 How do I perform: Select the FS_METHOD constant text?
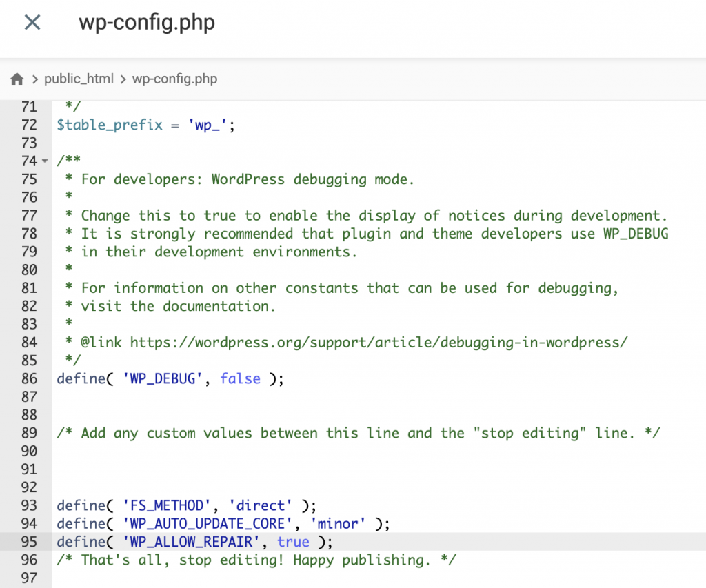pyautogui.click(x=168, y=505)
